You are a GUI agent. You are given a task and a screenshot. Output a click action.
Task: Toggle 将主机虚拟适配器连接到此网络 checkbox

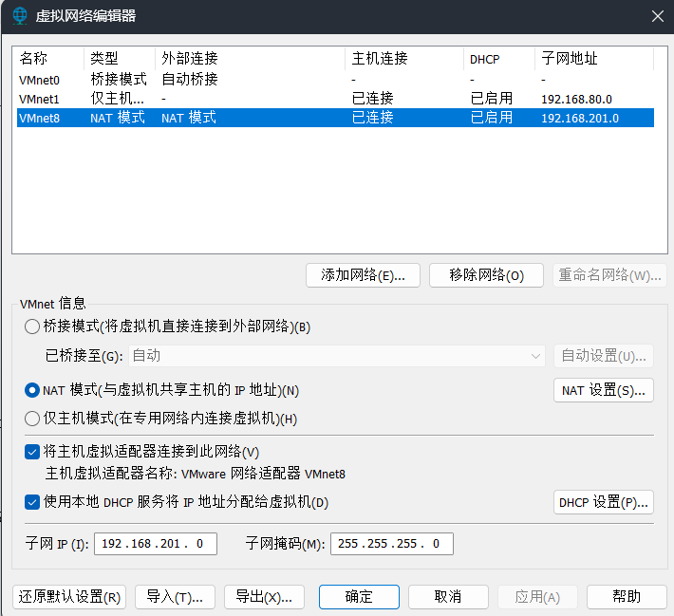coord(32,452)
